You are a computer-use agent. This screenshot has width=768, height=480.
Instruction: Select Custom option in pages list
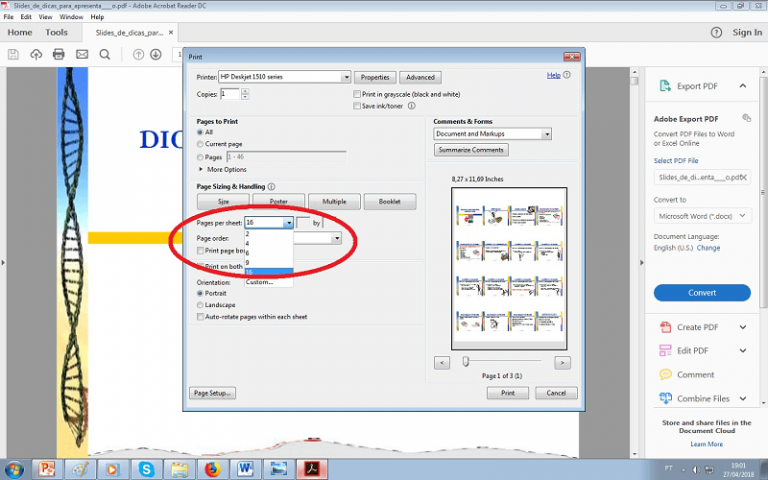pos(260,282)
